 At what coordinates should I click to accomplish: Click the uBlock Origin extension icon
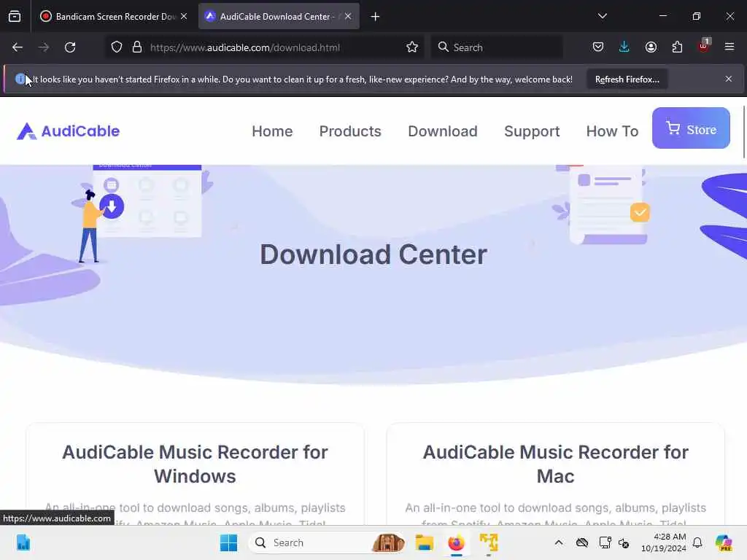[x=704, y=46]
